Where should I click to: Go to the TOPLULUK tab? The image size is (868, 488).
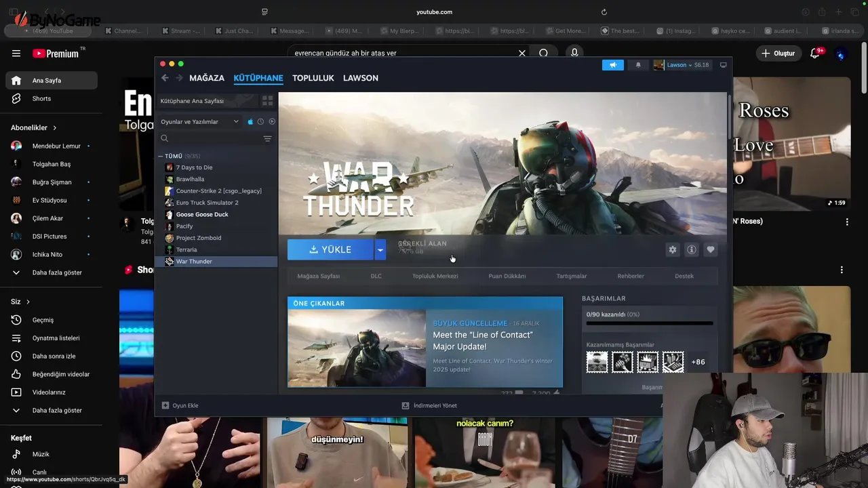(313, 78)
